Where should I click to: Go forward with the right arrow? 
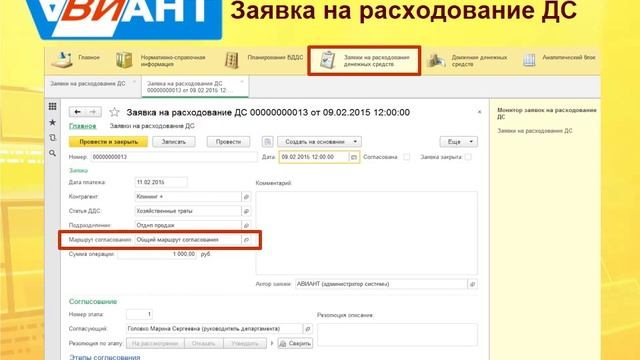[93, 112]
